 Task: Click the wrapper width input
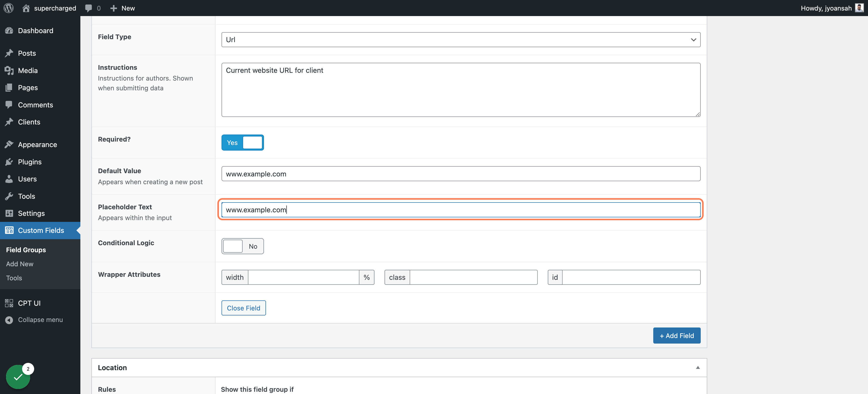tap(303, 278)
